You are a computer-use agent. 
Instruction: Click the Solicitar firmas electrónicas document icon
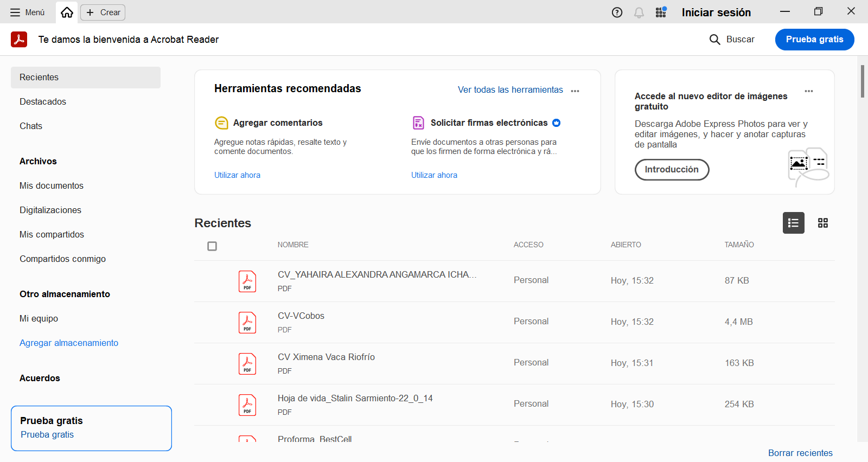[x=418, y=123]
